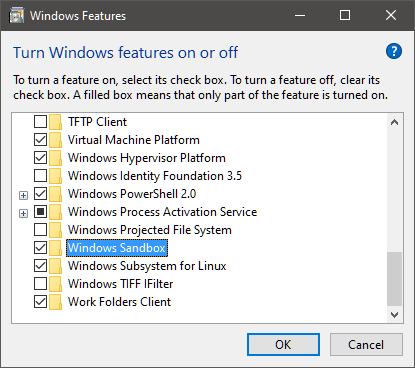Enable the TFTP Client checkbox

tap(41, 122)
